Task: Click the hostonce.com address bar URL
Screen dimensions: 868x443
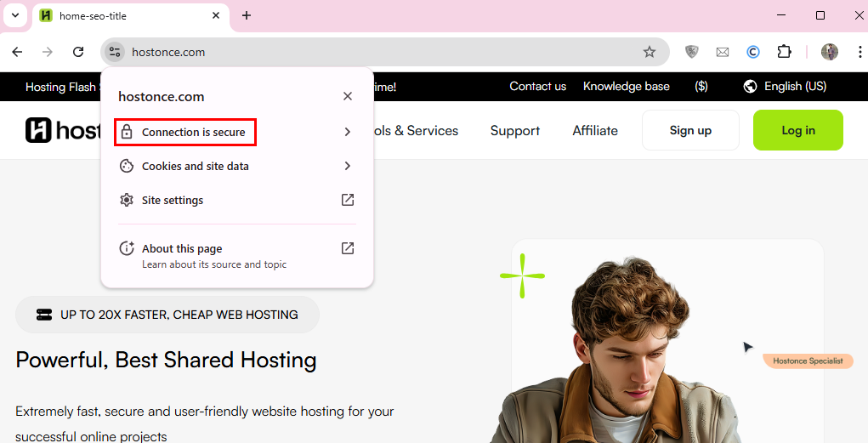Action: click(168, 52)
